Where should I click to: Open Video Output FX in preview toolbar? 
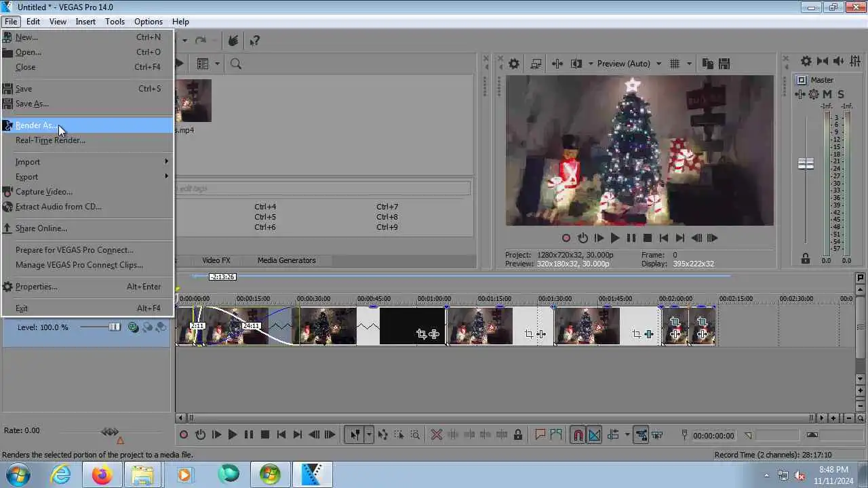click(557, 64)
